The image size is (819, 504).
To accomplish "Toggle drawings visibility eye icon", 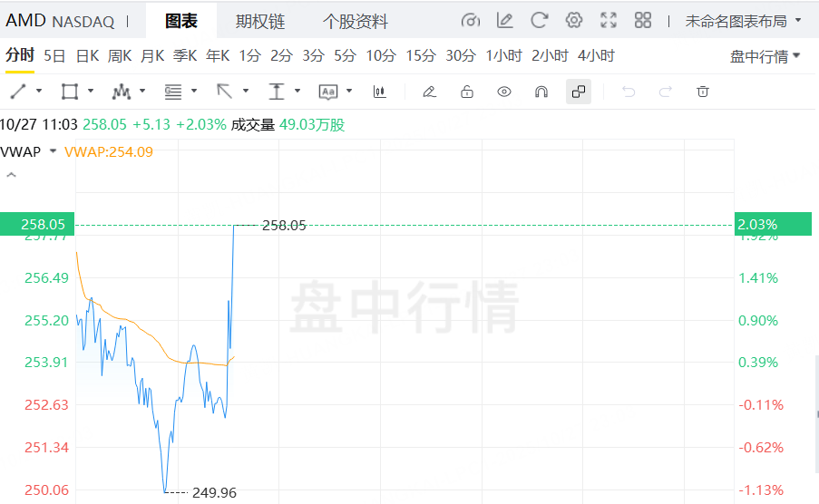I will pyautogui.click(x=504, y=92).
